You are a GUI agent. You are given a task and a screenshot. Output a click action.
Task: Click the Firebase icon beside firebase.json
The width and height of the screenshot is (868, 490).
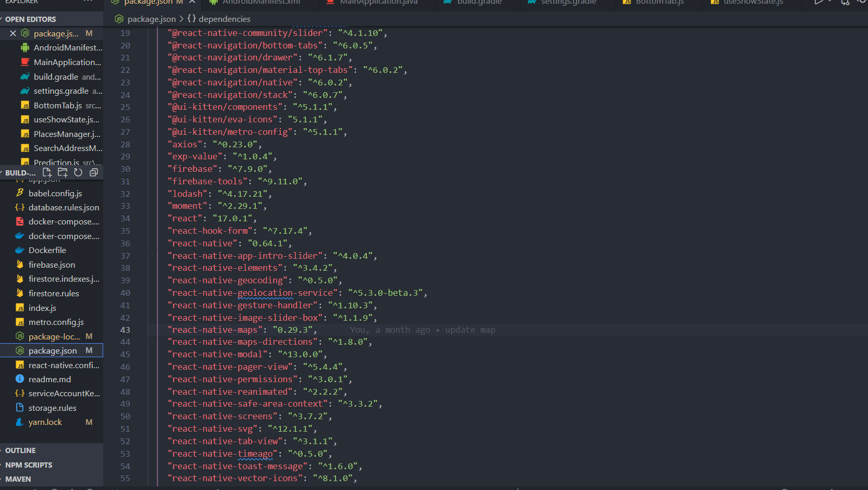point(19,264)
